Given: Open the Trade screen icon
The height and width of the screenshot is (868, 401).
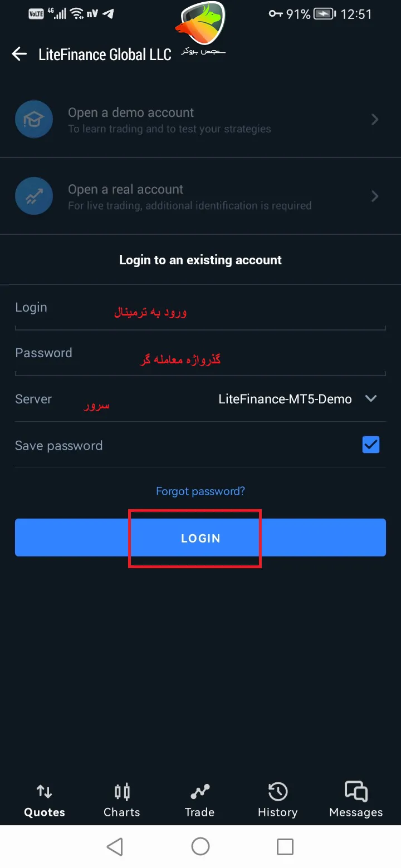Looking at the screenshot, I should 199,791.
